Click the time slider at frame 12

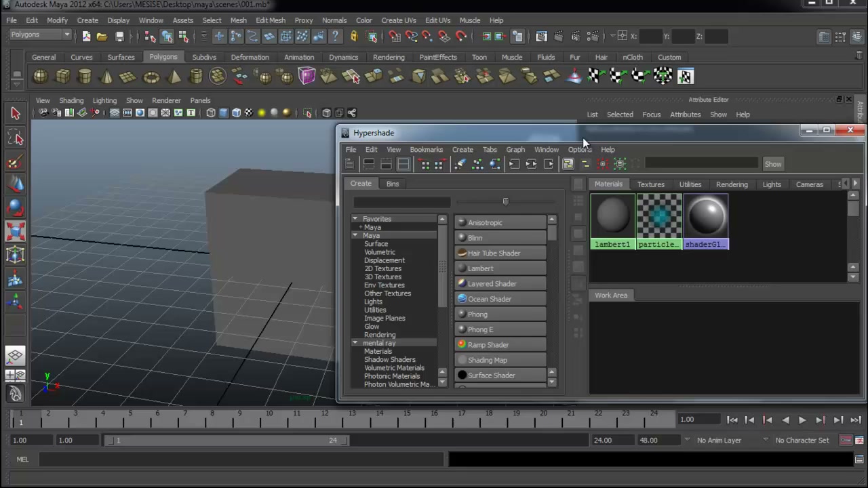tap(325, 419)
